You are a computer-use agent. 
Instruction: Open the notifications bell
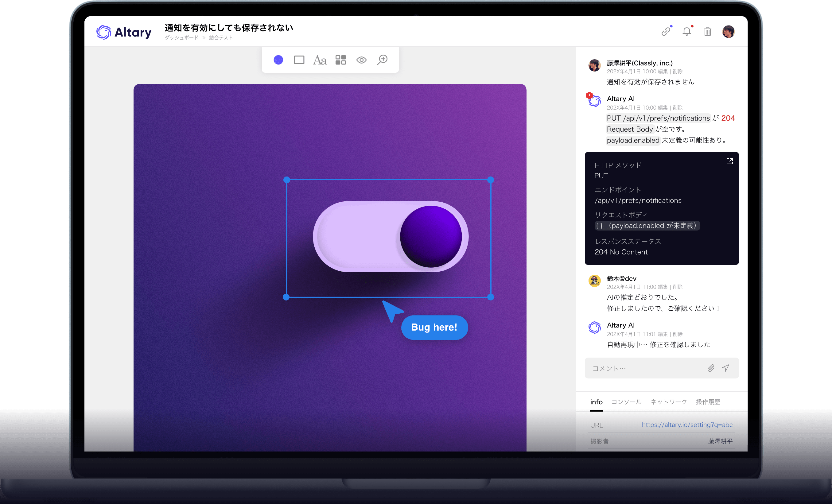pyautogui.click(x=686, y=32)
